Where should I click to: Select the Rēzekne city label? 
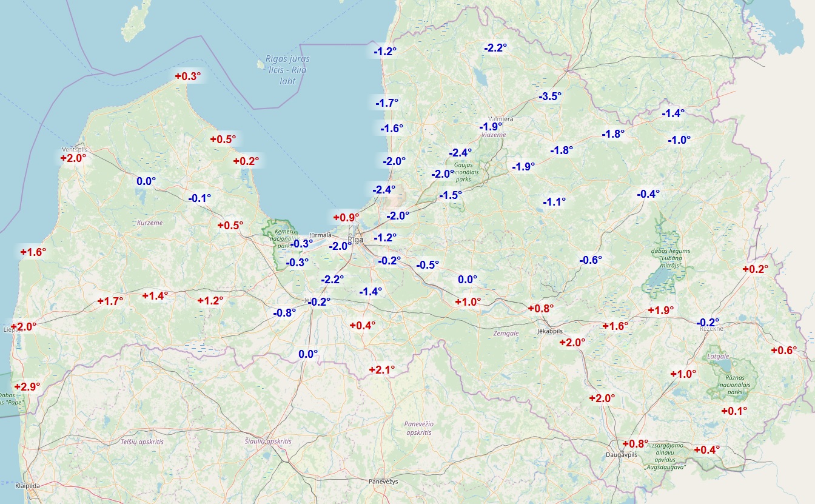pyautogui.click(x=711, y=329)
